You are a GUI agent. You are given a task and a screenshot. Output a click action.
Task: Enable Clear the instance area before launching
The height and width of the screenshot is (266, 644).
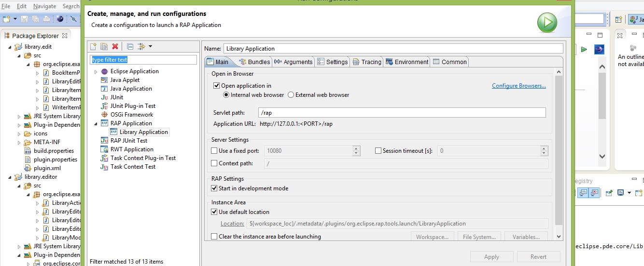[x=214, y=237]
